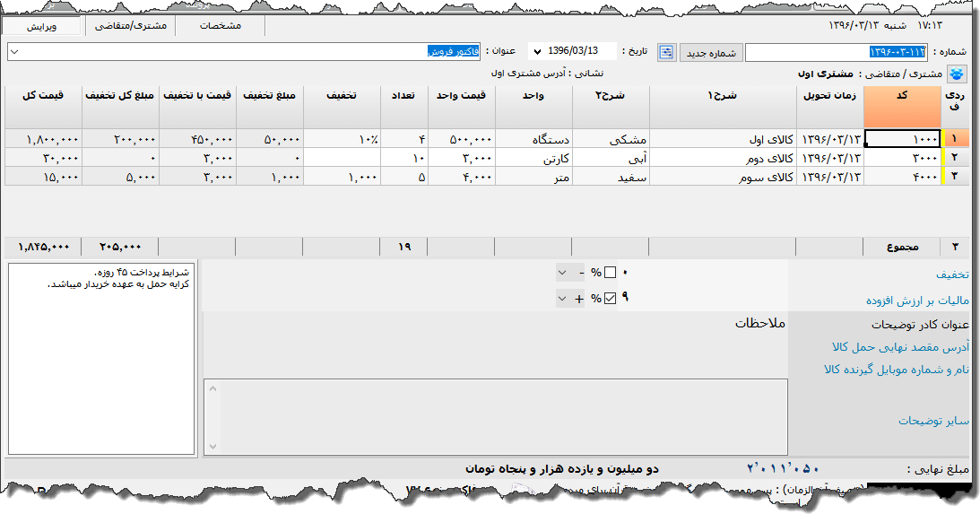Click the ۱,۸۰۰,۰۰۰ total price cell
Image resolution: width=980 pixels, height=514 pixels.
point(43,139)
